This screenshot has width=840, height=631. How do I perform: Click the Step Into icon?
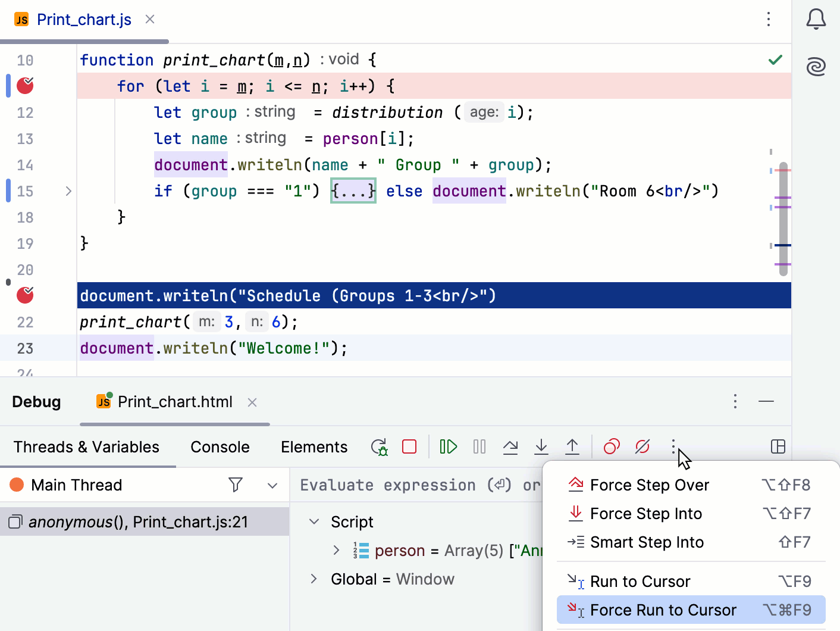click(541, 447)
